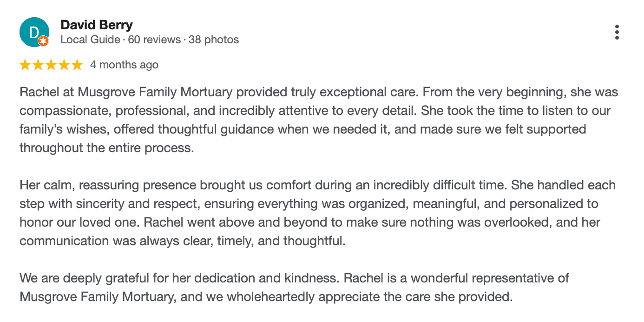644x322 pixels.
Task: Open the three-dot more options menu
Action: tap(617, 32)
